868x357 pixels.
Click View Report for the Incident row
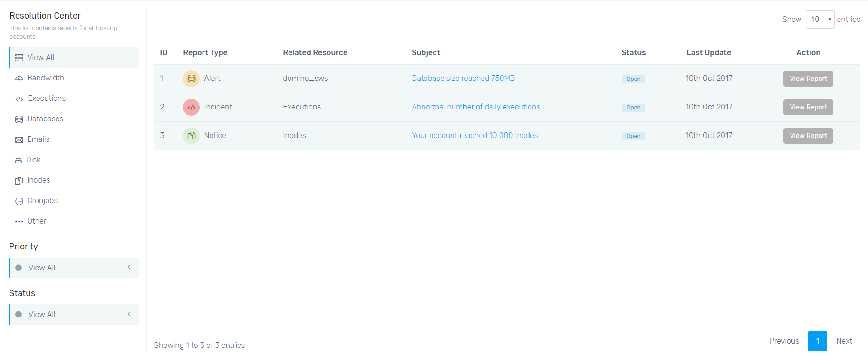pos(808,107)
